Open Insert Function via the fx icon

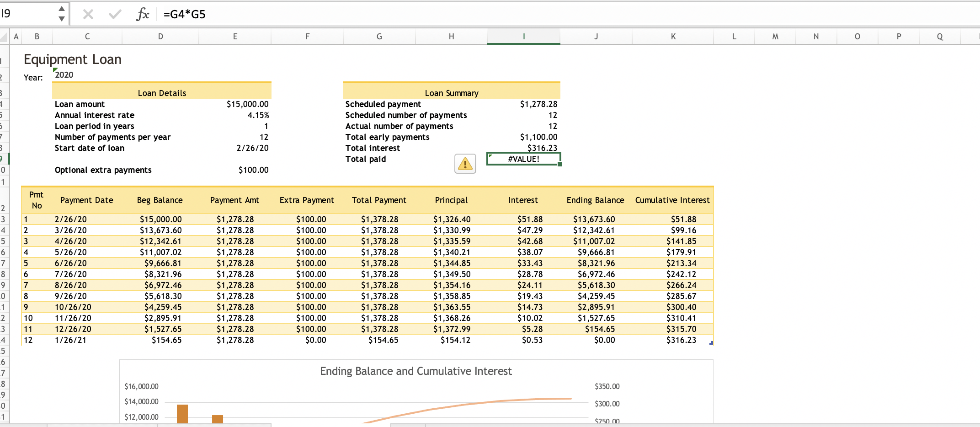point(143,15)
